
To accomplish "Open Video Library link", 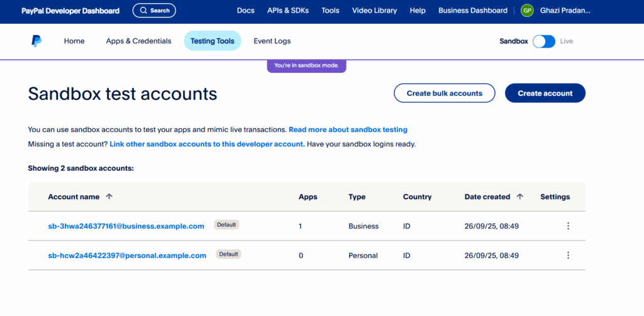I will (375, 11).
